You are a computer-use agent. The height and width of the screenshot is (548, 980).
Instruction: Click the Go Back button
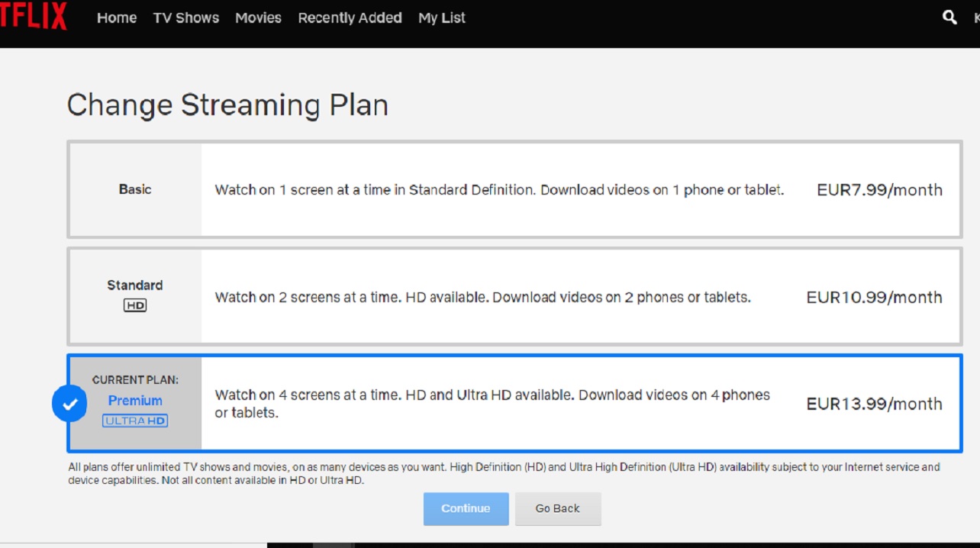pos(557,508)
